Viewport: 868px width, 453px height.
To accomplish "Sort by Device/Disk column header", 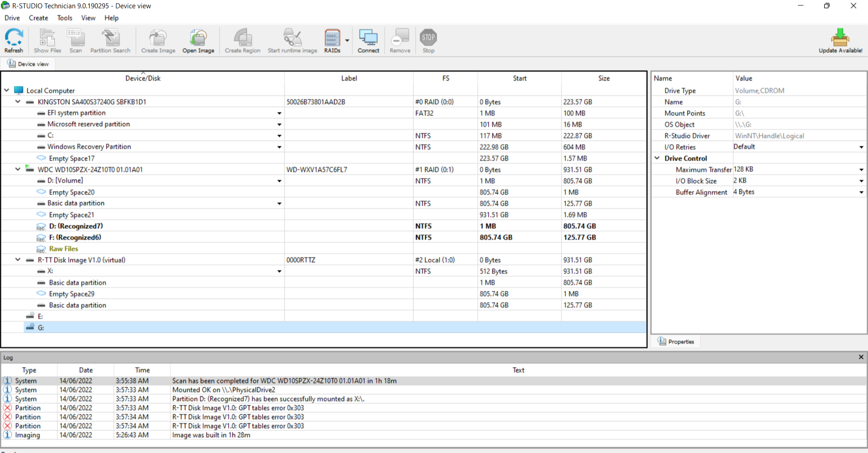I will pyautogui.click(x=143, y=78).
